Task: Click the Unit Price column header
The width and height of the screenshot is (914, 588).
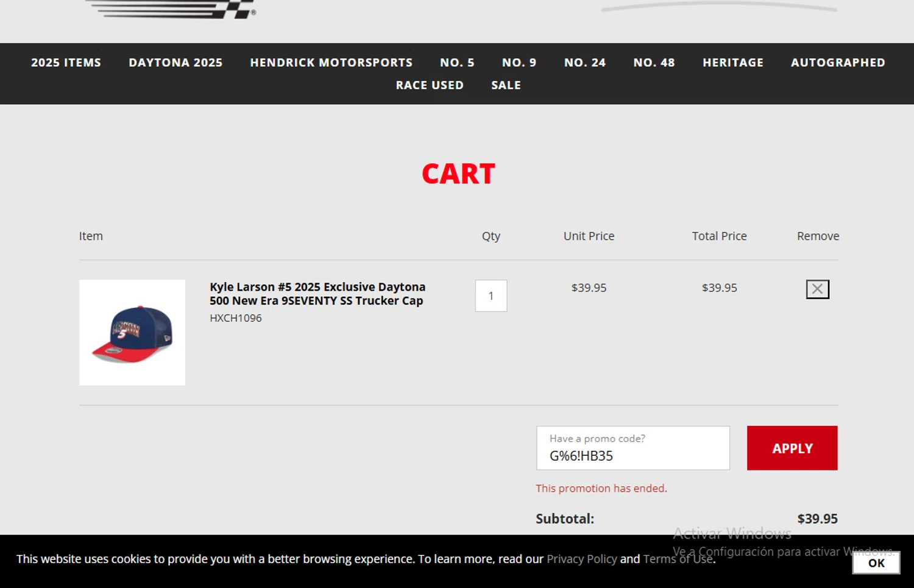Action: coord(589,236)
